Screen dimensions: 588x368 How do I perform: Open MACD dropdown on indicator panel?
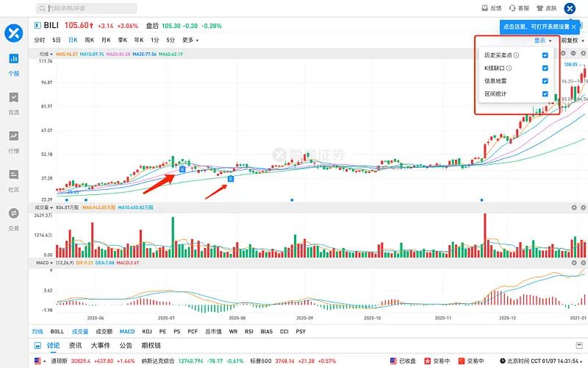coord(45,263)
